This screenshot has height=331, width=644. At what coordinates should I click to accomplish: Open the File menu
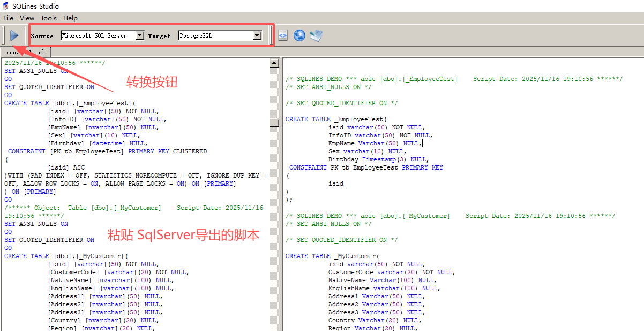point(8,18)
